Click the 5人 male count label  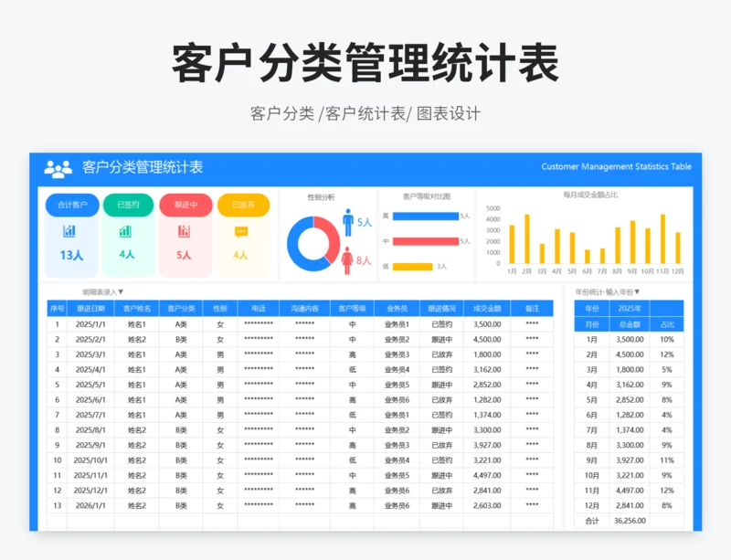365,222
